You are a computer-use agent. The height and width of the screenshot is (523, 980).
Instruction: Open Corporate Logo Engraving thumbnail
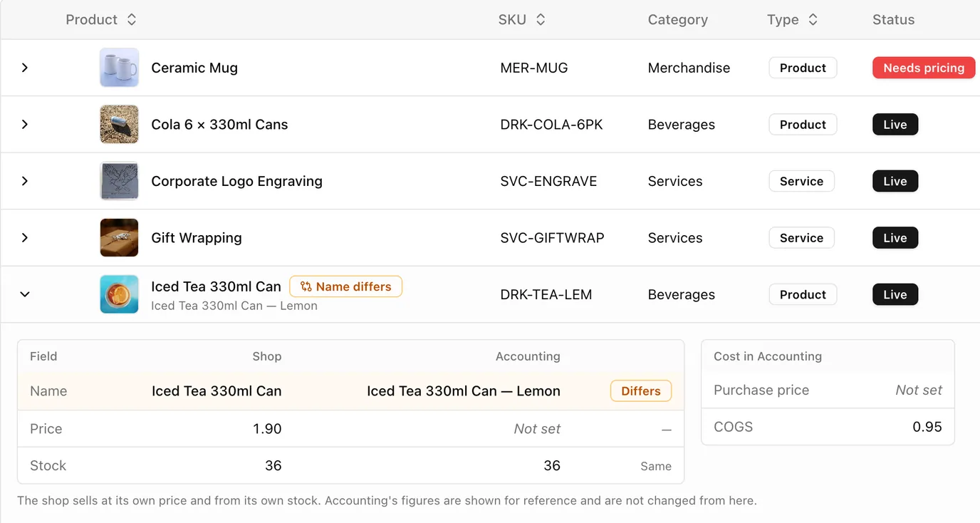[x=119, y=181]
